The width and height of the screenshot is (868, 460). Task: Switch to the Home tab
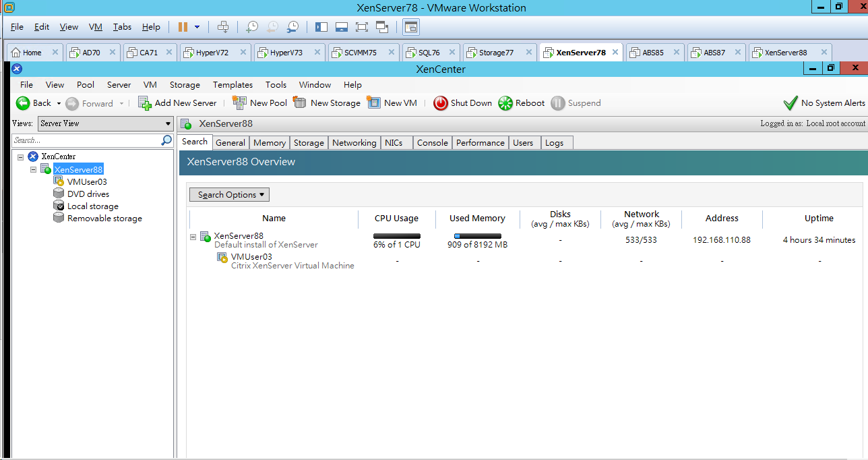pyautogui.click(x=32, y=53)
